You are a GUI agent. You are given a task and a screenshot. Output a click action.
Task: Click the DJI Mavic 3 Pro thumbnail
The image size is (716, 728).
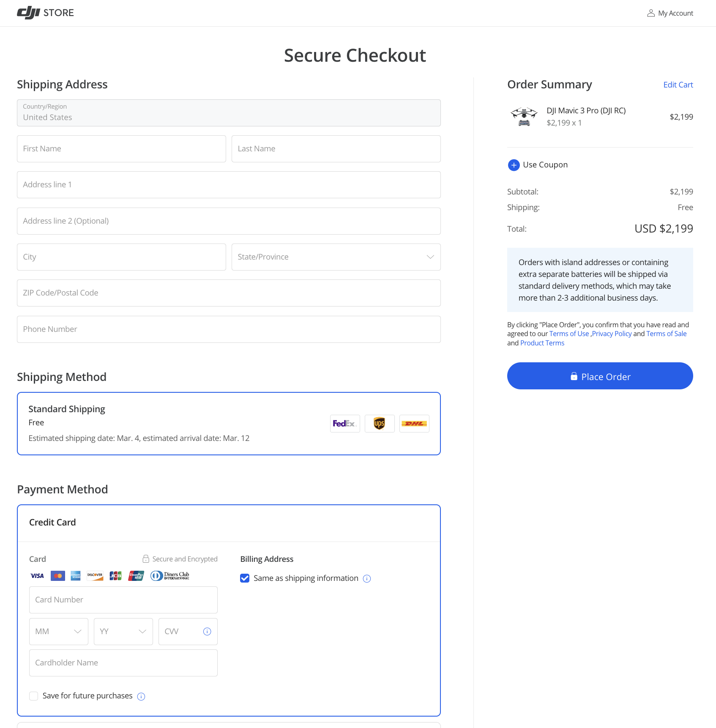524,117
